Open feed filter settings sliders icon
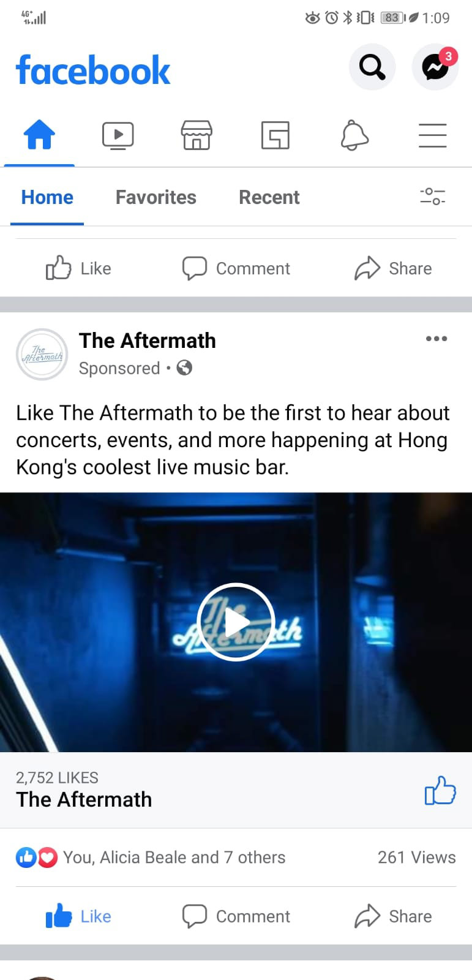Viewport: 472px width, 980px height. tap(432, 197)
